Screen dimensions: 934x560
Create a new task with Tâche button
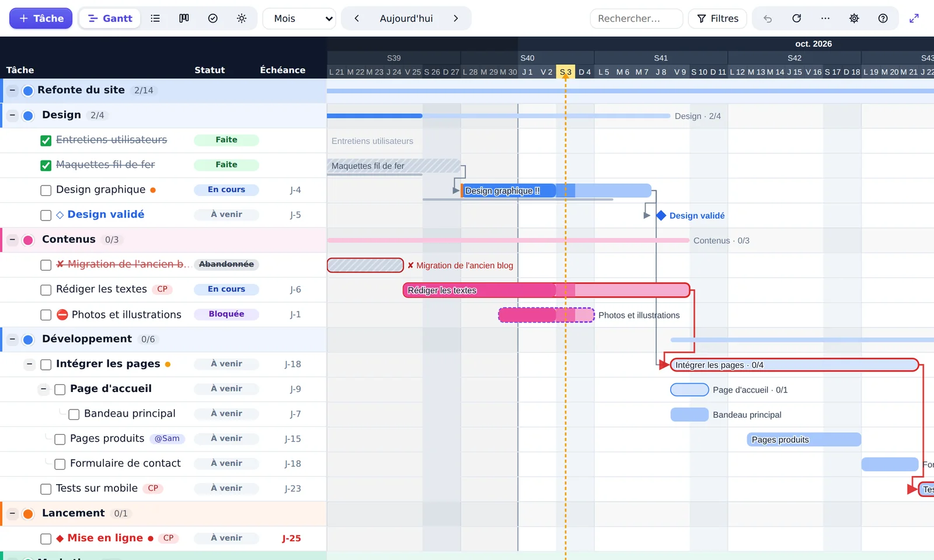41,19
